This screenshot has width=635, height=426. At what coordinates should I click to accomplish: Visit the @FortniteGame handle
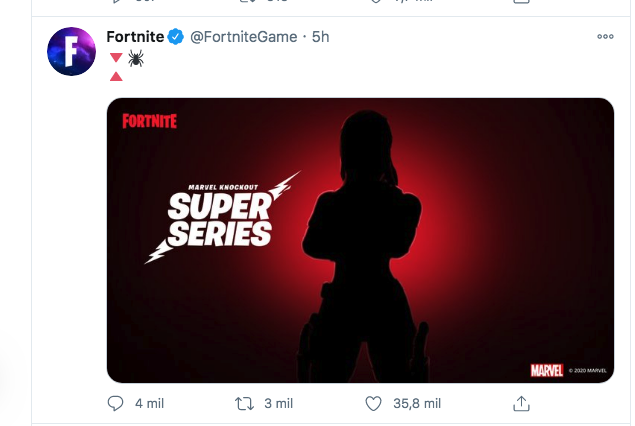[x=244, y=37]
